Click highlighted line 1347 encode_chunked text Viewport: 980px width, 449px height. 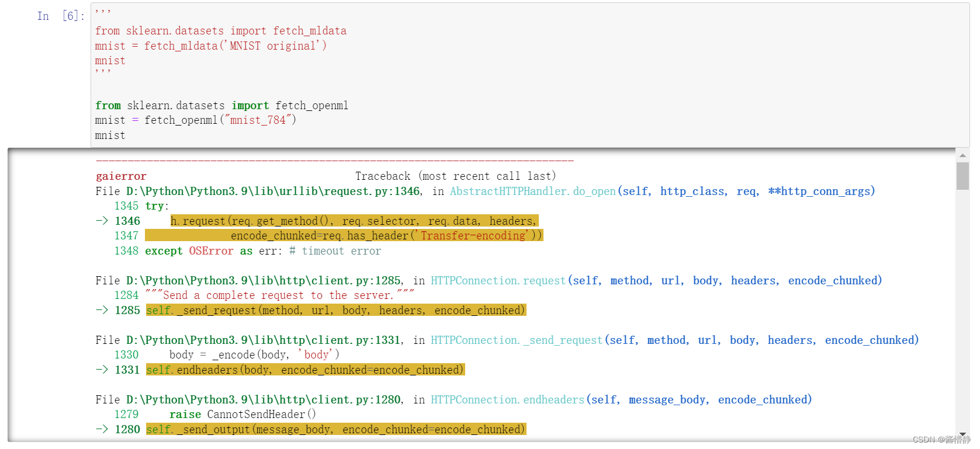pyautogui.click(x=386, y=236)
